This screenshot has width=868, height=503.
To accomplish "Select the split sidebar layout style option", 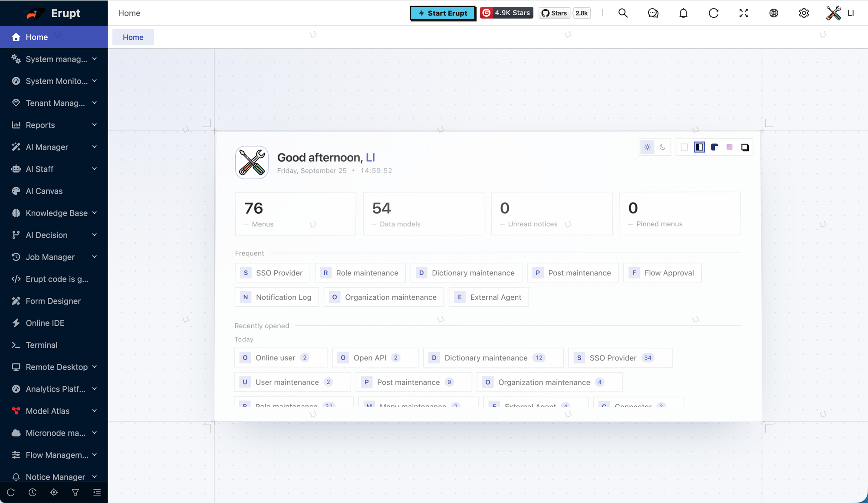I will [x=699, y=147].
